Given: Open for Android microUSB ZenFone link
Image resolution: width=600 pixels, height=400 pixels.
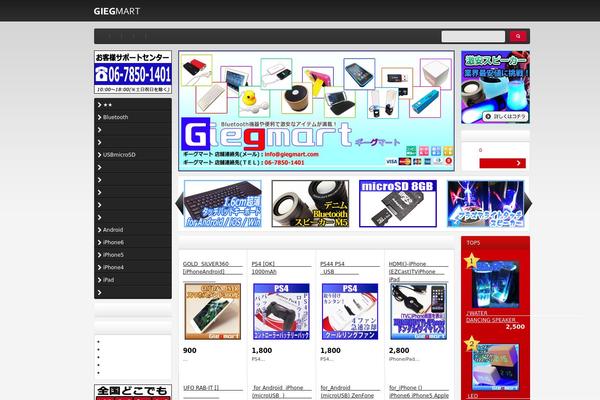Looking at the screenshot, I should 350,392.
